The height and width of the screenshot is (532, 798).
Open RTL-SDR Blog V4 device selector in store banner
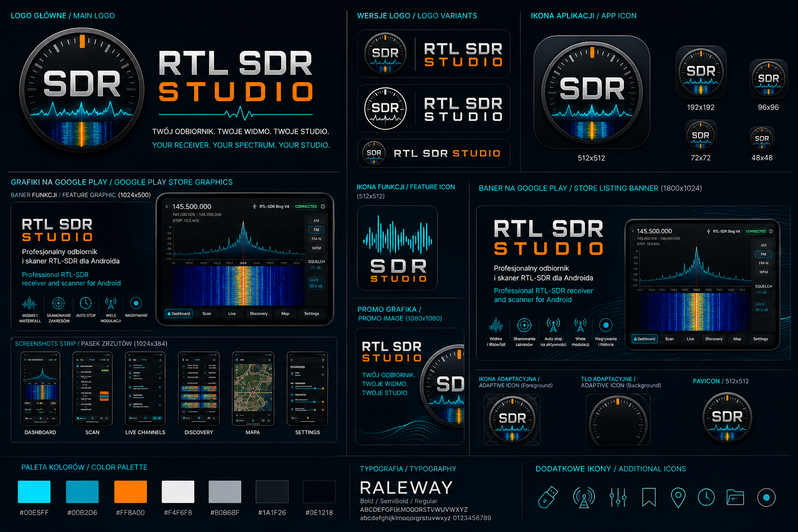tap(724, 231)
